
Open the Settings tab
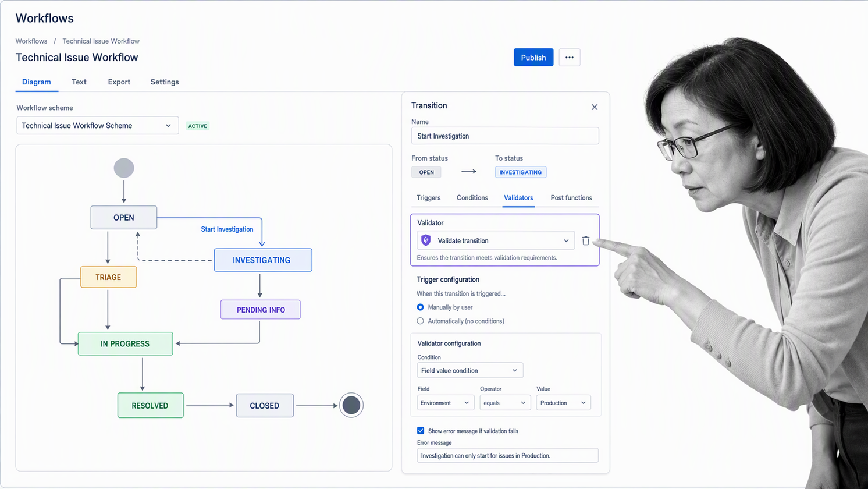(x=165, y=82)
